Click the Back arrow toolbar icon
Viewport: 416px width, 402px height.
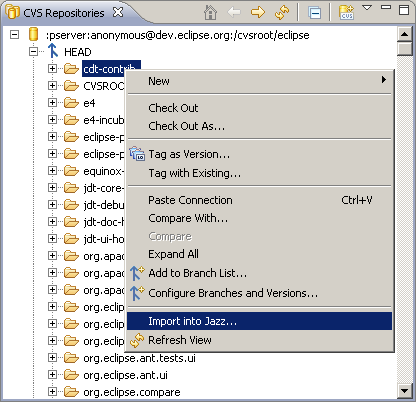click(x=234, y=13)
